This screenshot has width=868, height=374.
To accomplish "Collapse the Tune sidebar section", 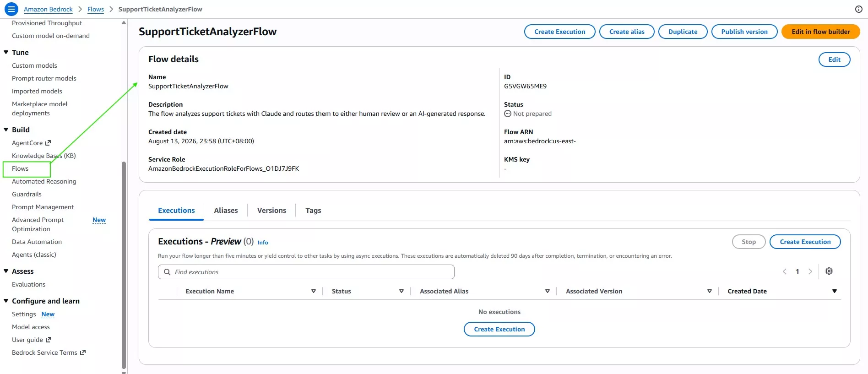I will 6,52.
